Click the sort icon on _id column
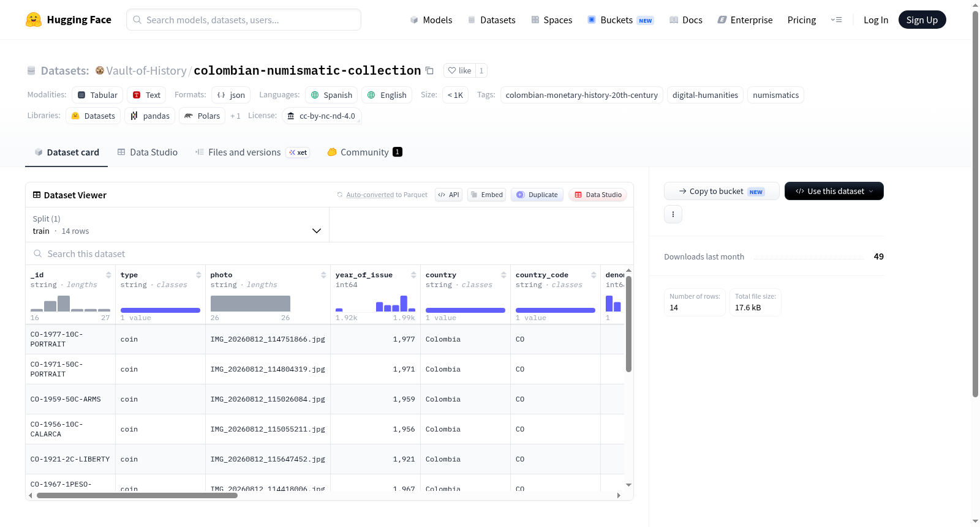The height and width of the screenshot is (527, 980). pyautogui.click(x=108, y=275)
